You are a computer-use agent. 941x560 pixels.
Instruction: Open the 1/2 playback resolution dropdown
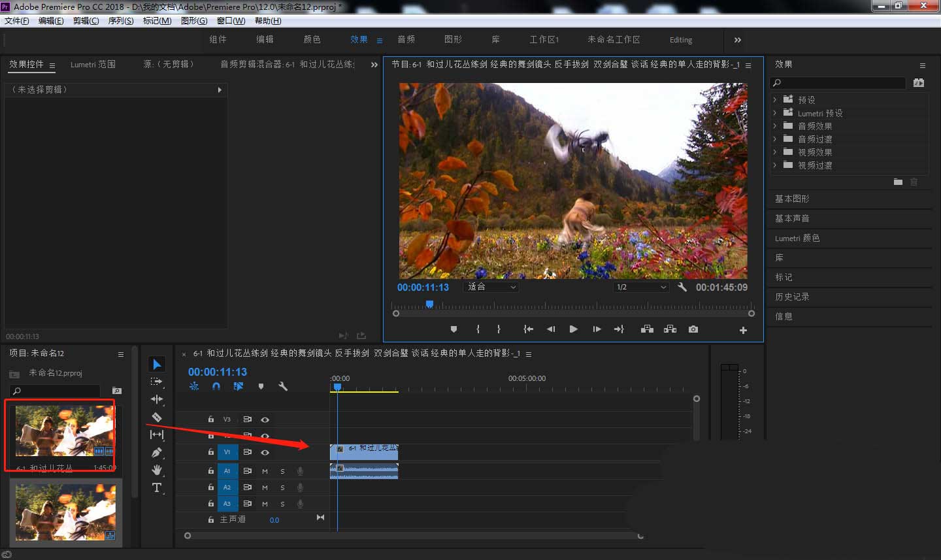640,286
